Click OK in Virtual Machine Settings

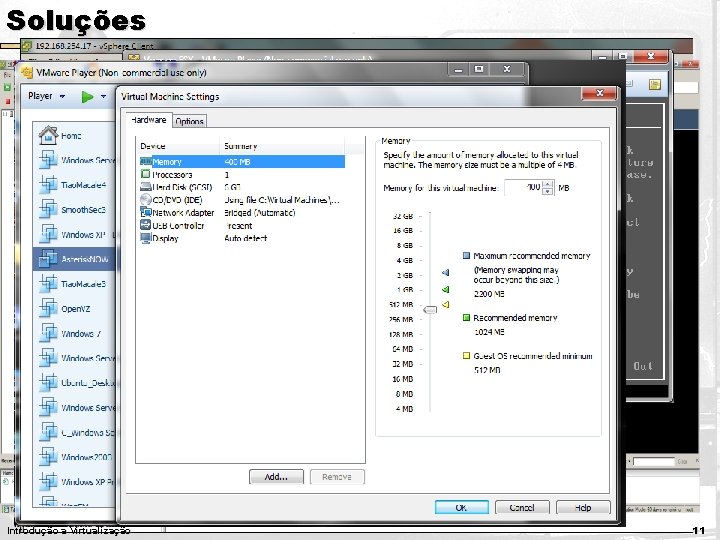[461, 507]
